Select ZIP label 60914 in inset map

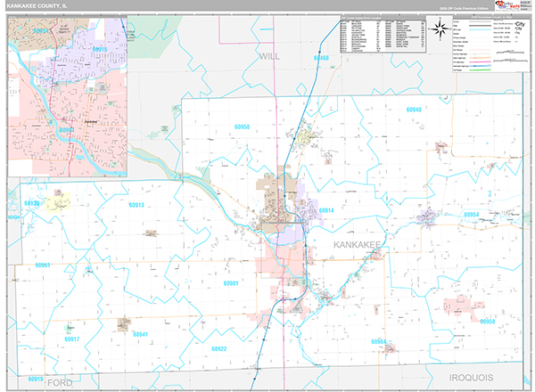41,31
